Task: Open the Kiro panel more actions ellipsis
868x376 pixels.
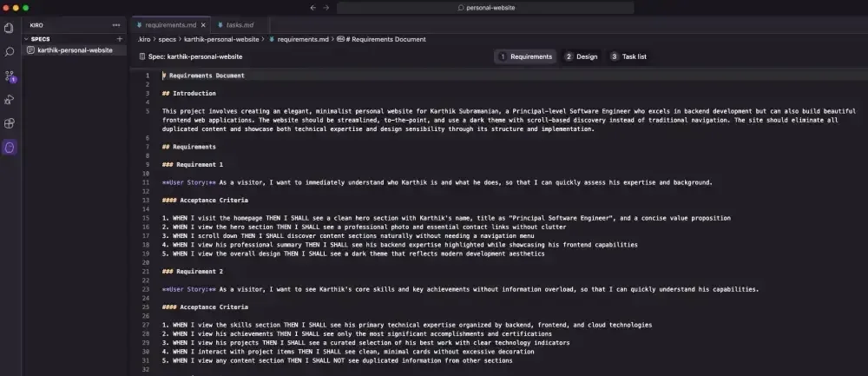Action: pyautogui.click(x=115, y=25)
